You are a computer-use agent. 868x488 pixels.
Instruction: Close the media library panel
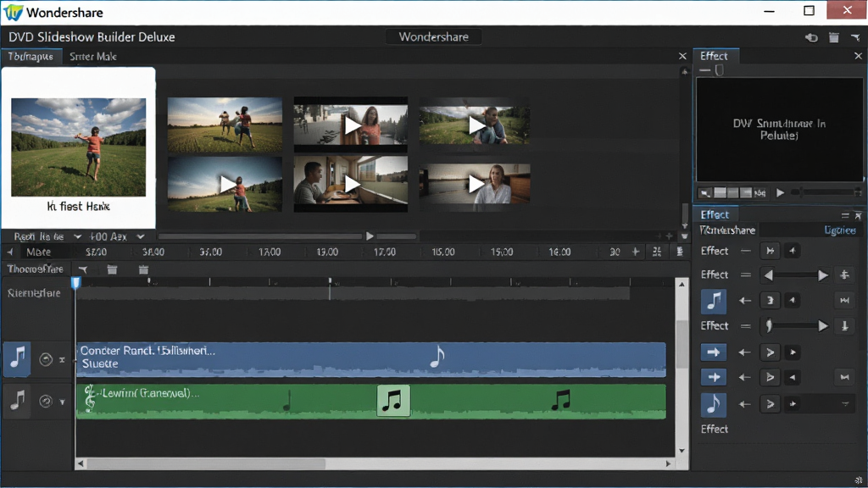click(x=682, y=56)
